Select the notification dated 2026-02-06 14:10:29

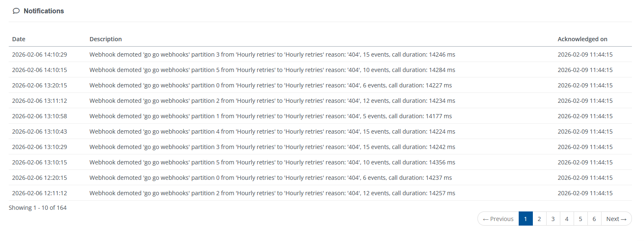[x=40, y=55]
